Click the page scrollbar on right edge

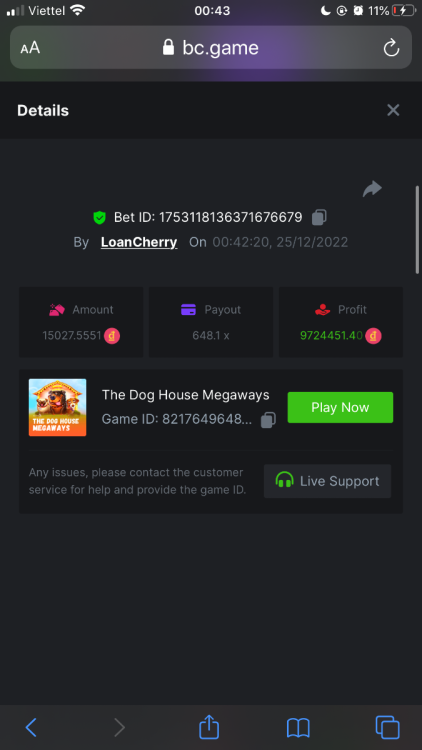click(417, 230)
